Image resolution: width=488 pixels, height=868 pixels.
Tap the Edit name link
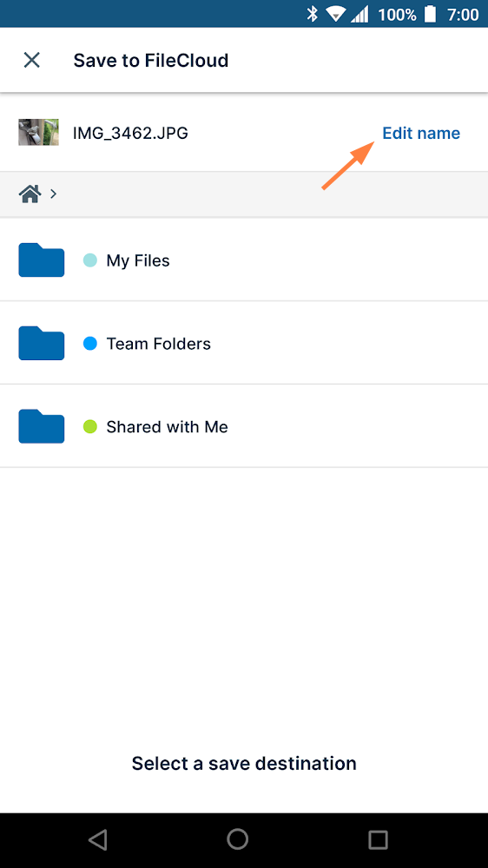tap(421, 134)
